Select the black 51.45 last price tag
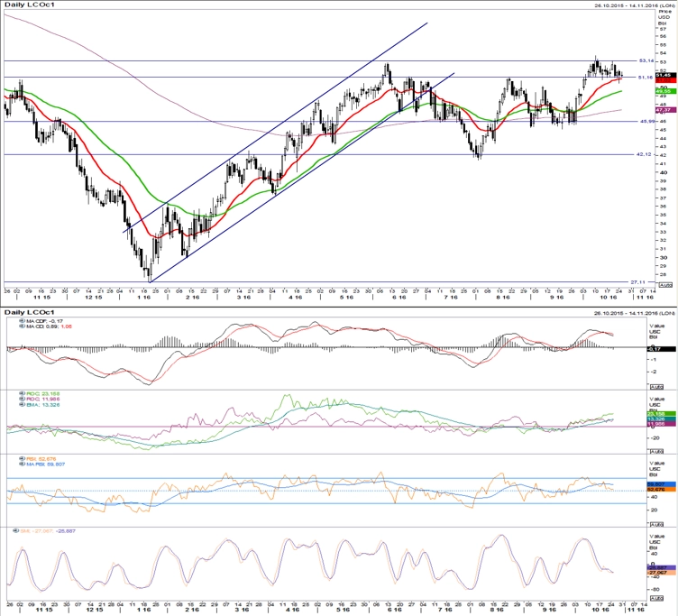 click(666, 75)
